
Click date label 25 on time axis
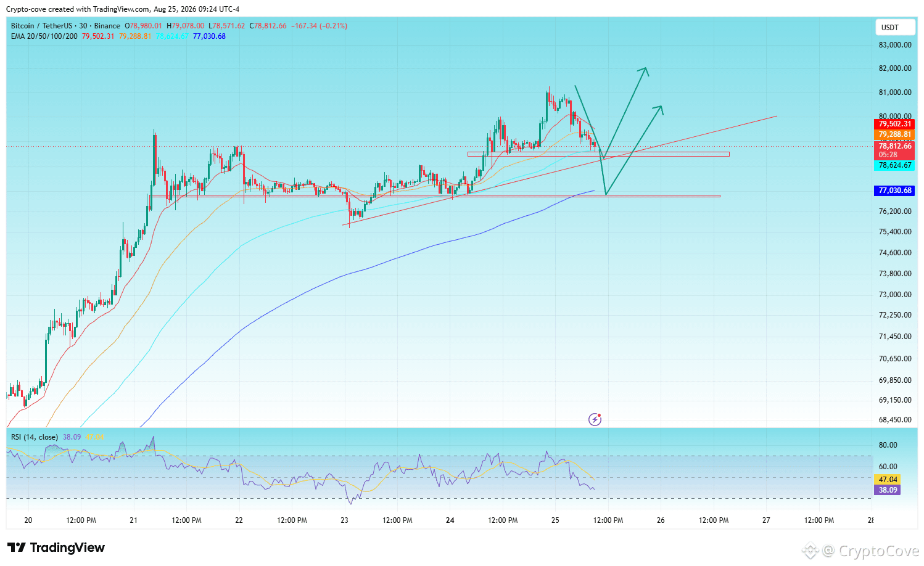[556, 520]
